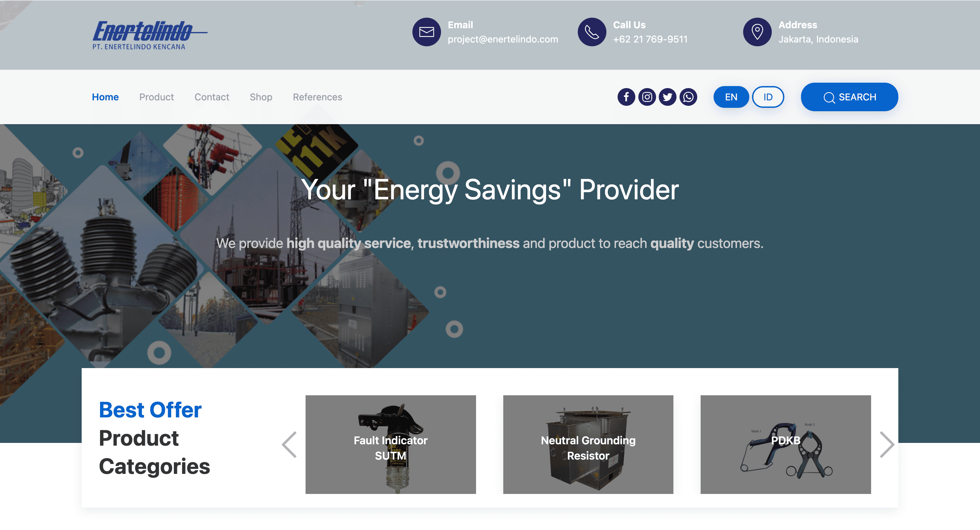Image resolution: width=980 pixels, height=530 pixels.
Task: Open the Instagram social icon
Action: (647, 97)
